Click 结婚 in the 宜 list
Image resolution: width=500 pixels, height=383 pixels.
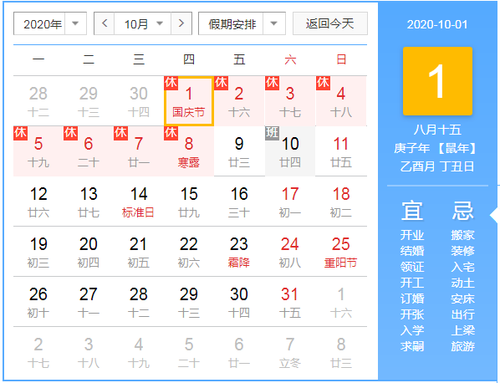click(x=412, y=251)
